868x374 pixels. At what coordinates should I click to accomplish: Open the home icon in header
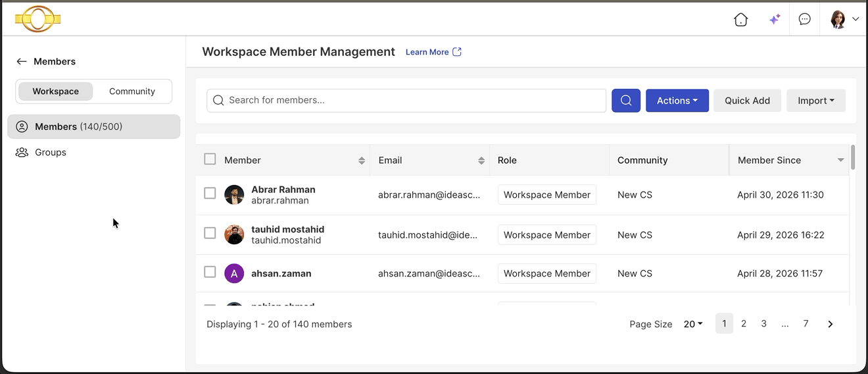click(x=741, y=19)
